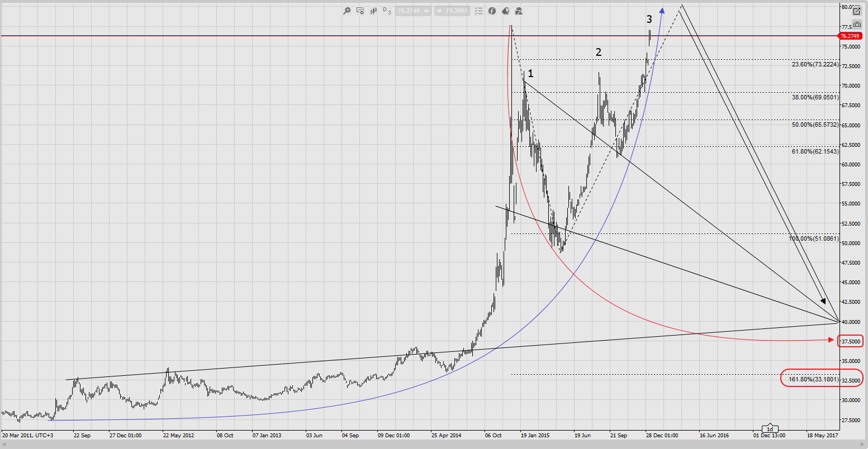Viewport: 868px width, 449px height.
Task: Open the D3 timeframe selector
Action: tap(387, 11)
